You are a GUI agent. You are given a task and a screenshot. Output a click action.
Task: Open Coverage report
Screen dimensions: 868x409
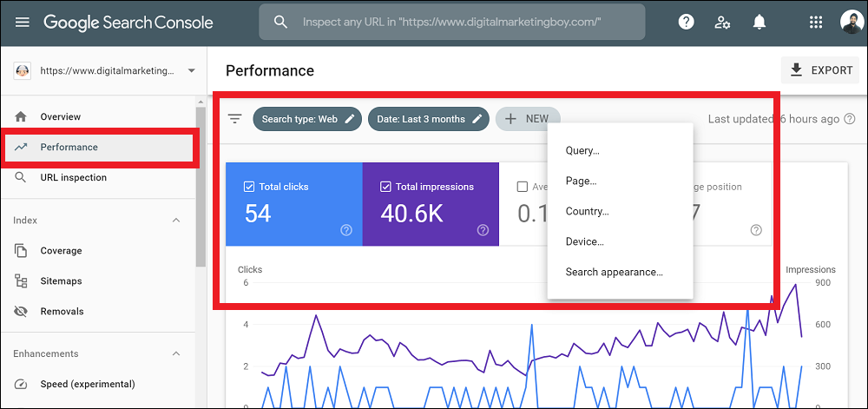pos(61,251)
